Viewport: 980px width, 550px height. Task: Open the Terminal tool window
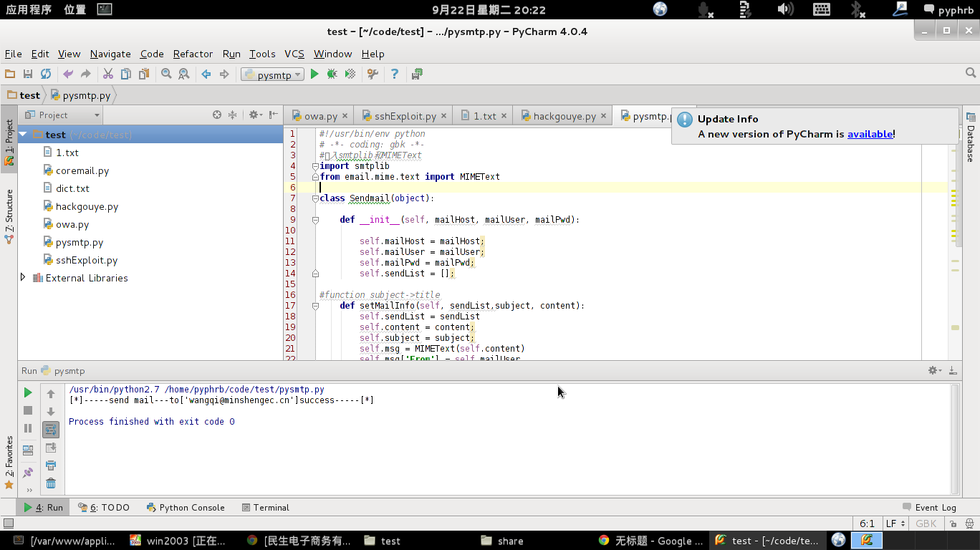[x=266, y=507]
